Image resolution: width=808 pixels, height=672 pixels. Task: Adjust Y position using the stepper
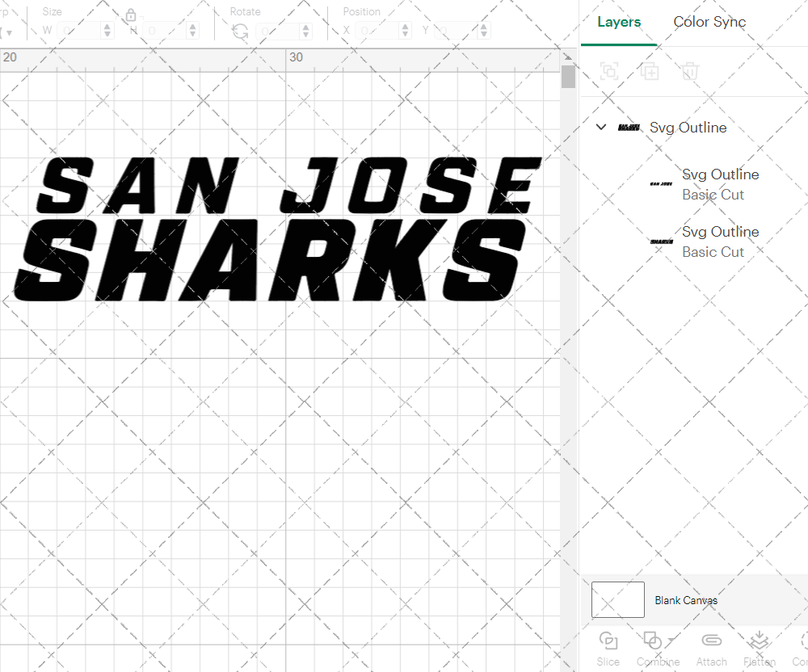click(x=483, y=31)
